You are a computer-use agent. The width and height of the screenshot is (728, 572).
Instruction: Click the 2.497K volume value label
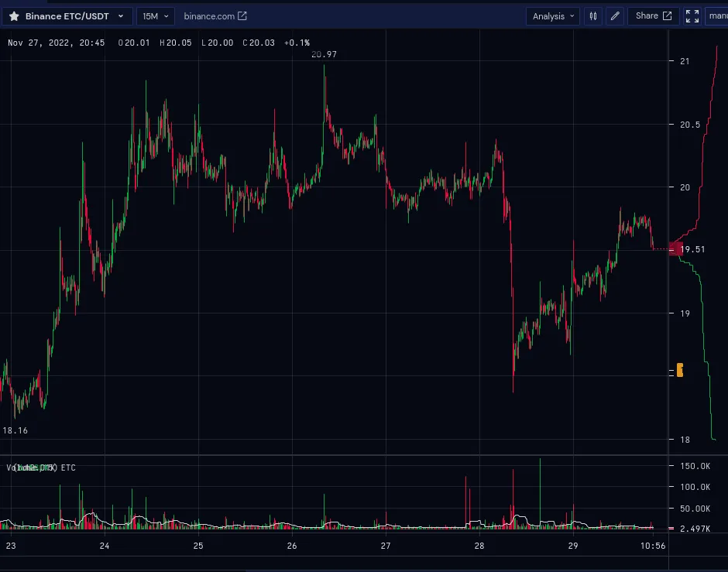pos(694,528)
